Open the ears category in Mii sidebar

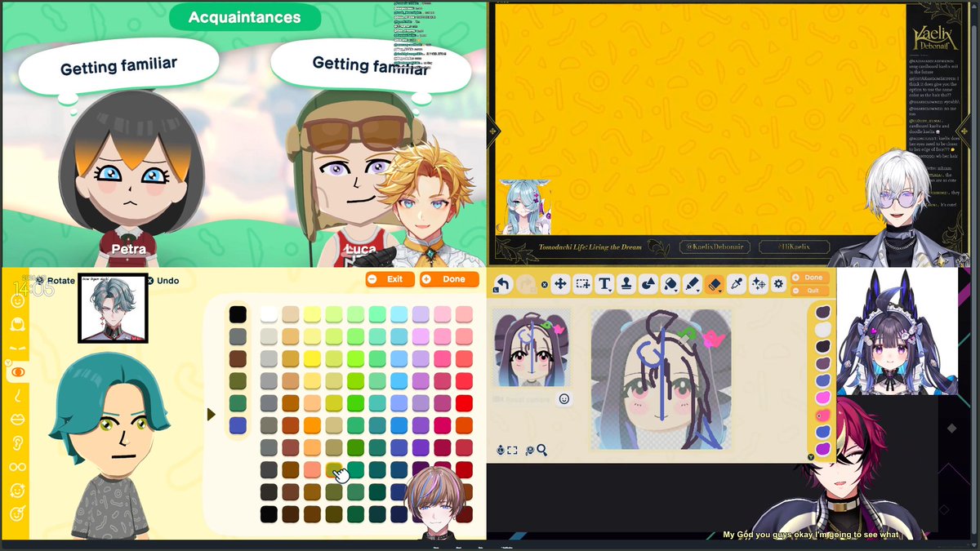click(x=17, y=443)
